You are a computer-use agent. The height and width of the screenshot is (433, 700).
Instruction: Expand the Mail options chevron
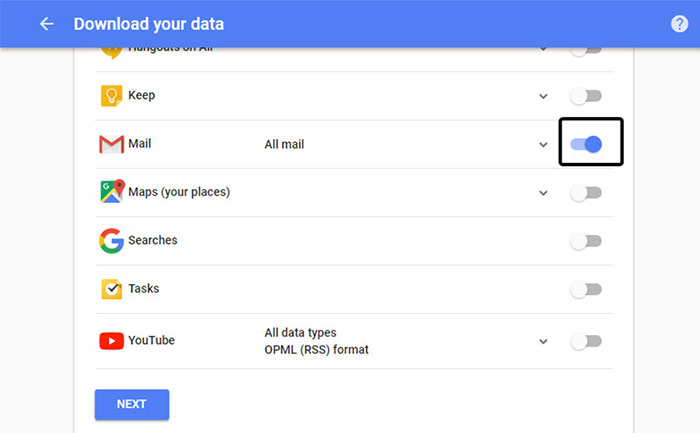pos(543,145)
